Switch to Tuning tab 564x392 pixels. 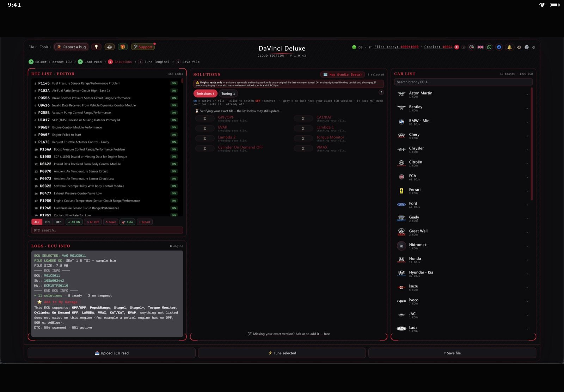point(228,93)
